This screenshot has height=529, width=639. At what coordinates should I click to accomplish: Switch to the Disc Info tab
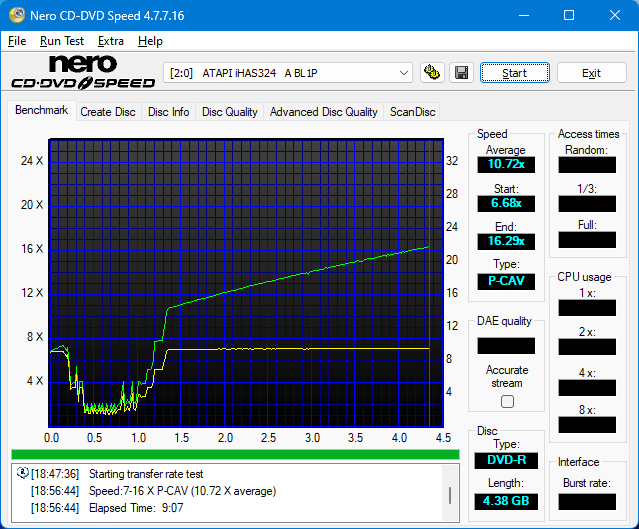pos(168,112)
